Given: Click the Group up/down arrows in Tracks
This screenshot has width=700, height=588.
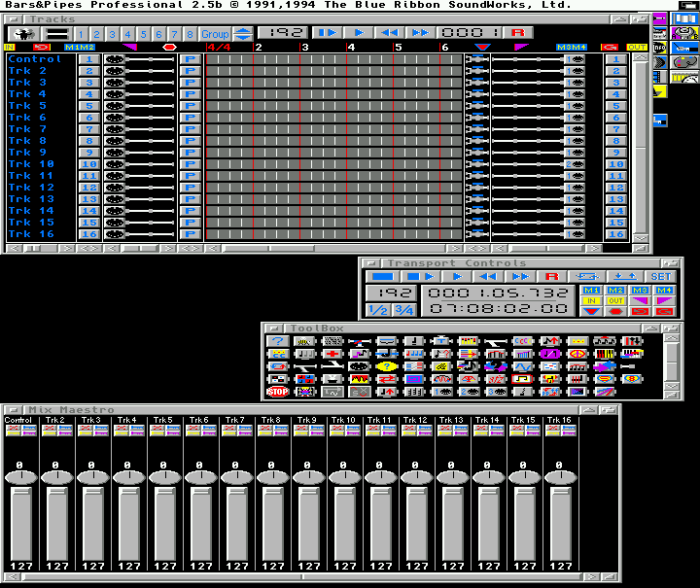Looking at the screenshot, I should 242,34.
